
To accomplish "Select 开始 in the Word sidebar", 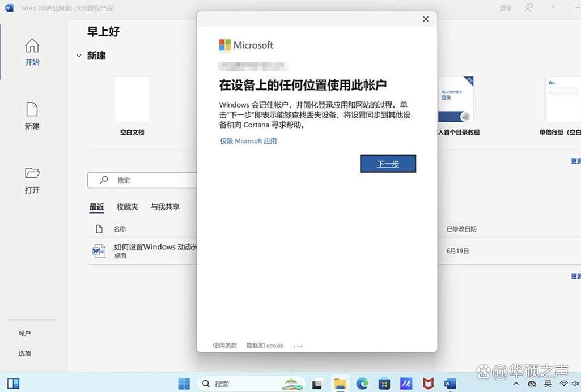I will 32,52.
